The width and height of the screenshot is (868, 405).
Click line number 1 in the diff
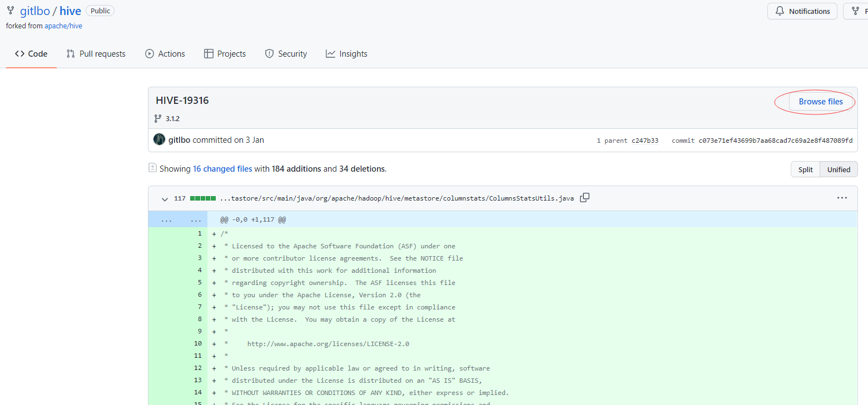coord(200,233)
